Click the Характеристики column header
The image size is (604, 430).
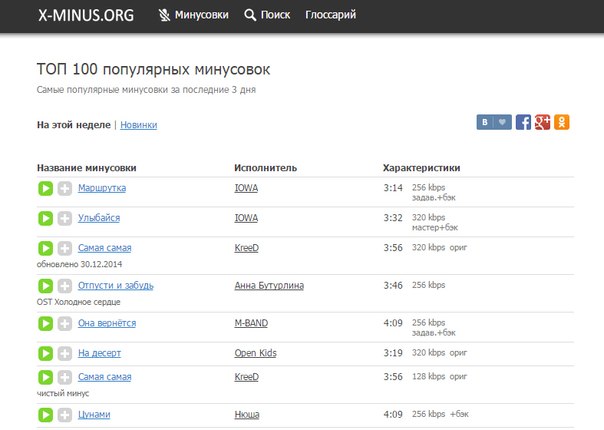(x=422, y=168)
